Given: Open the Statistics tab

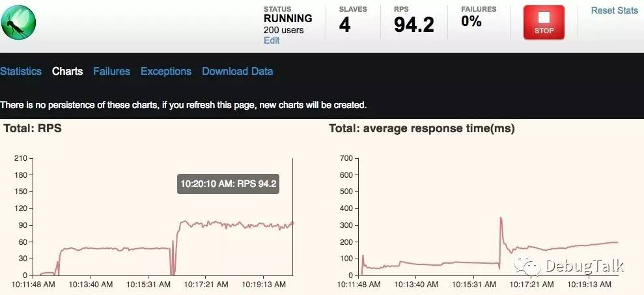Looking at the screenshot, I should tap(21, 71).
